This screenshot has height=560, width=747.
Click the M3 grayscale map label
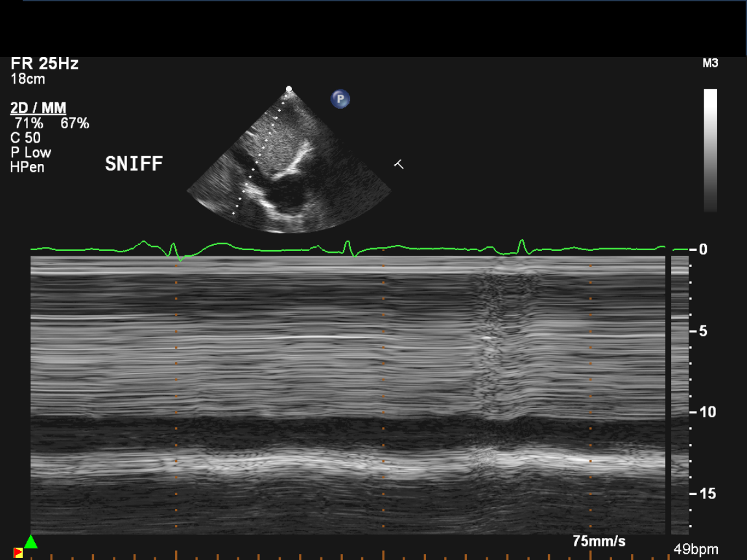click(710, 64)
